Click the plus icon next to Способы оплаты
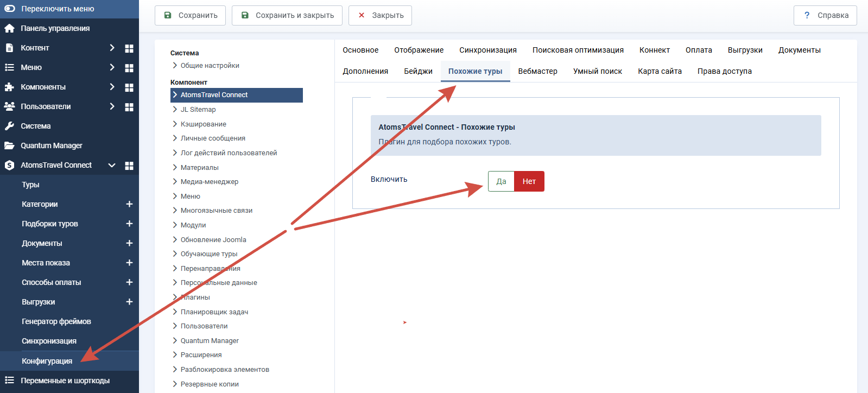Screen dimensions: 868x393 (x=129, y=282)
